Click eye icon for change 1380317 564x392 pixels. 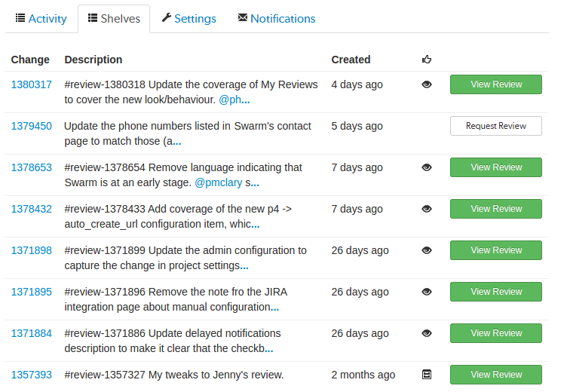click(x=427, y=84)
